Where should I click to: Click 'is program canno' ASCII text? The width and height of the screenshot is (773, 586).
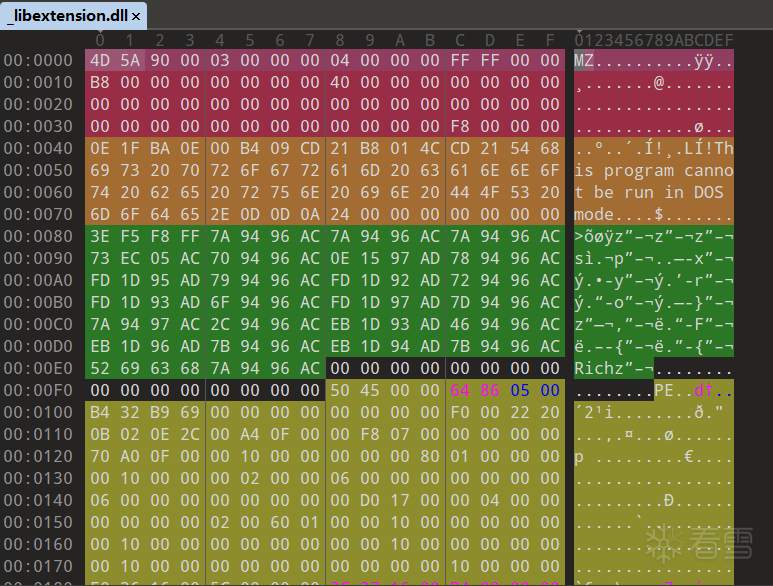654,171
